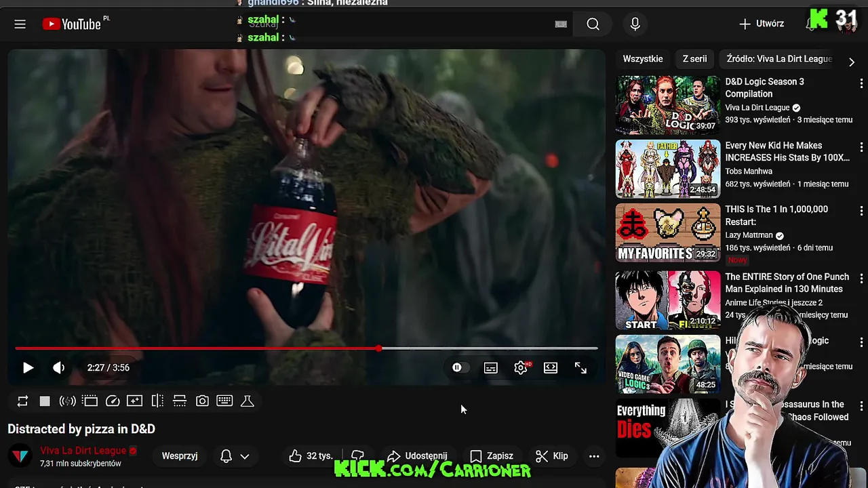Start voice search with the microphone
The width and height of the screenshot is (868, 488).
pos(635,24)
